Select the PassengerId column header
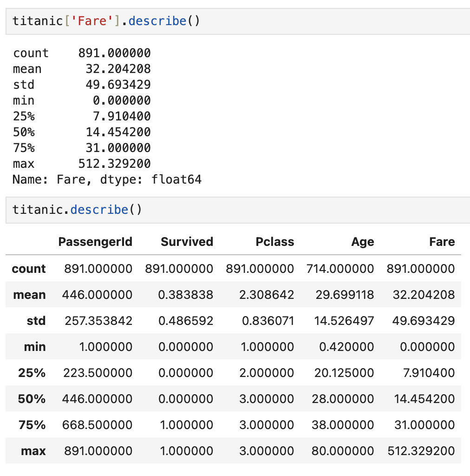470x476 pixels. click(x=95, y=242)
